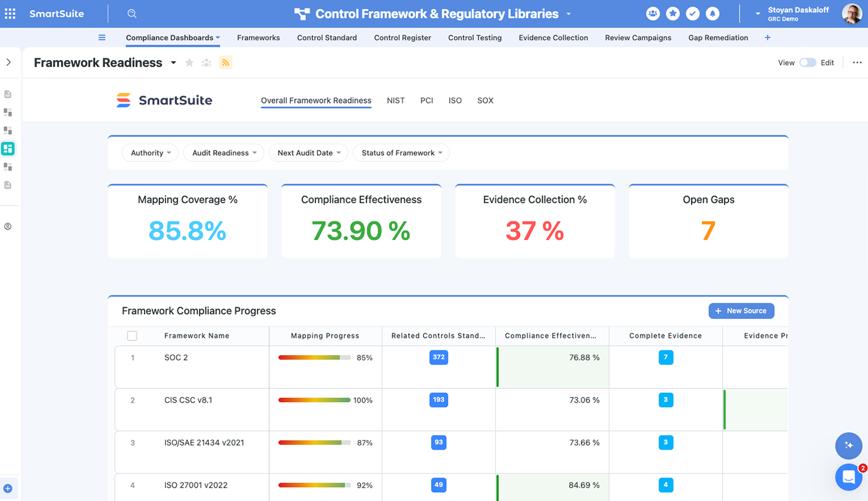Click the 84.69 % compliance cell
The height and width of the screenshot is (501, 868).
click(x=553, y=487)
